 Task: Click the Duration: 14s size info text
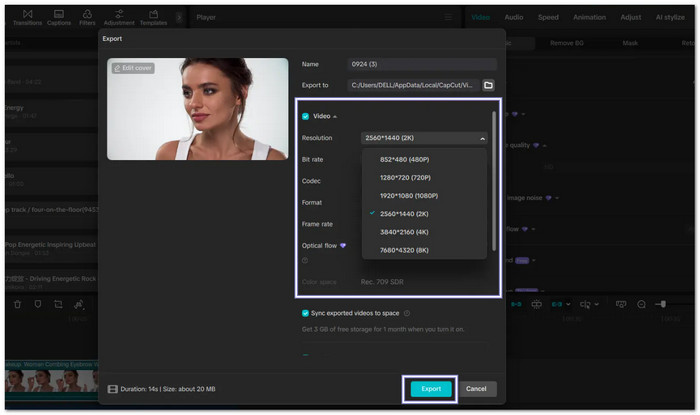point(168,389)
